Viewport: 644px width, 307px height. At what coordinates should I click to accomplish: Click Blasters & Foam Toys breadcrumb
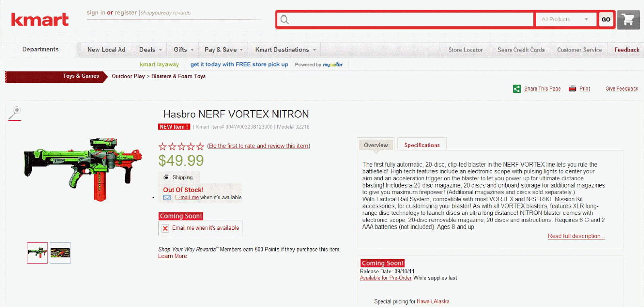click(178, 76)
